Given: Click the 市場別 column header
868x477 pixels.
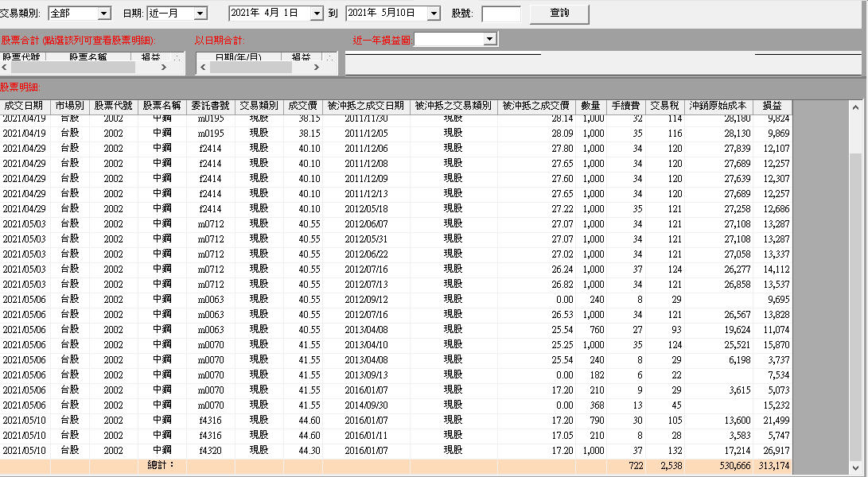Looking at the screenshot, I should point(70,106).
